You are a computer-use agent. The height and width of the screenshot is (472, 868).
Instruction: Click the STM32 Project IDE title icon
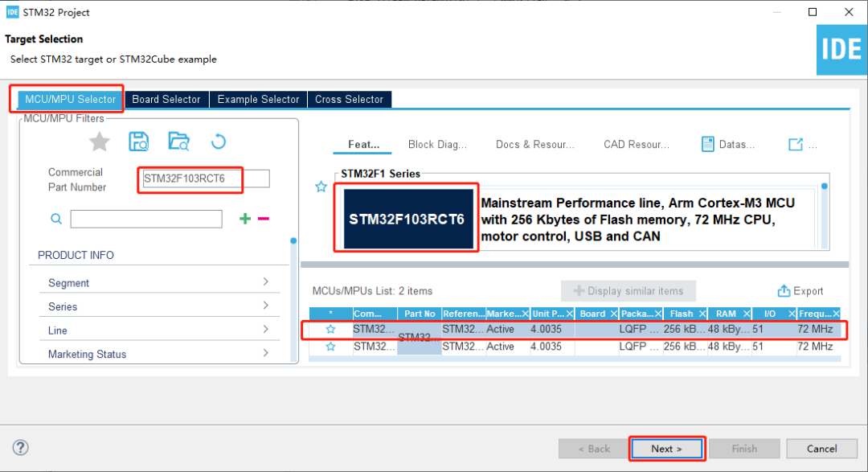[x=12, y=12]
